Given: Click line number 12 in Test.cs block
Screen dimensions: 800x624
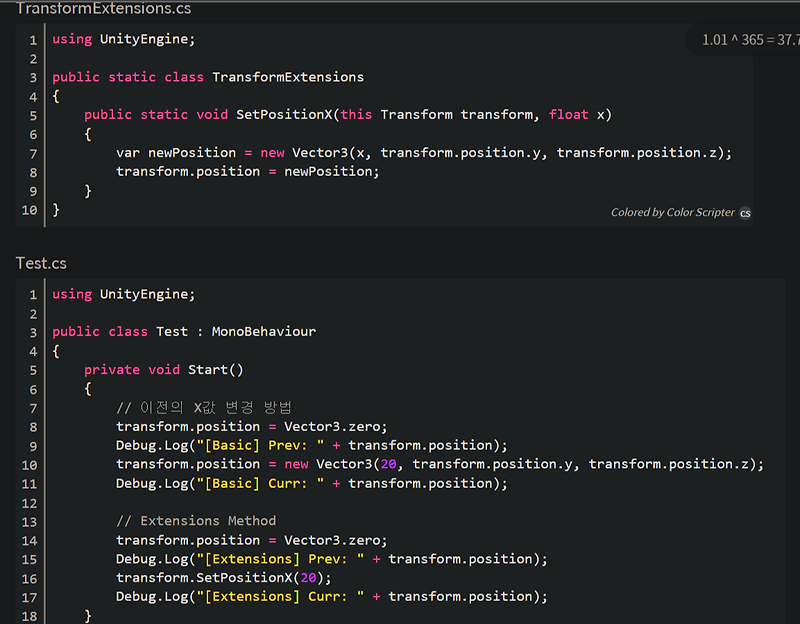Looking at the screenshot, I should 30,504.
